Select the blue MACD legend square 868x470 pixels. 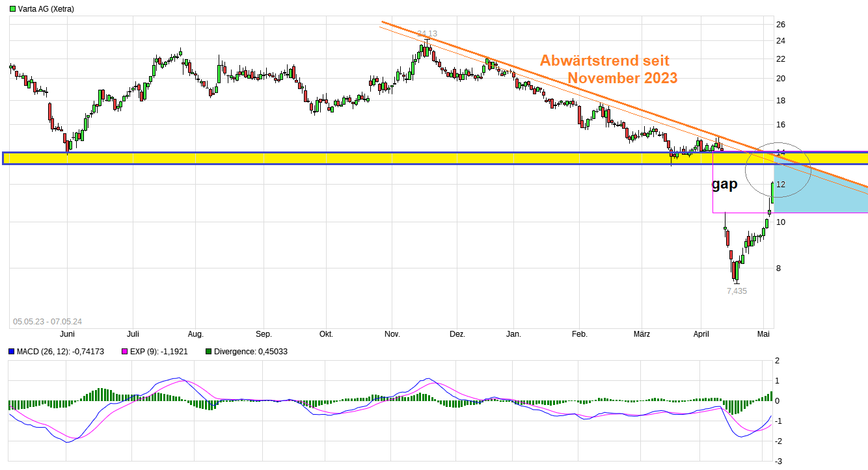[x=10, y=351]
